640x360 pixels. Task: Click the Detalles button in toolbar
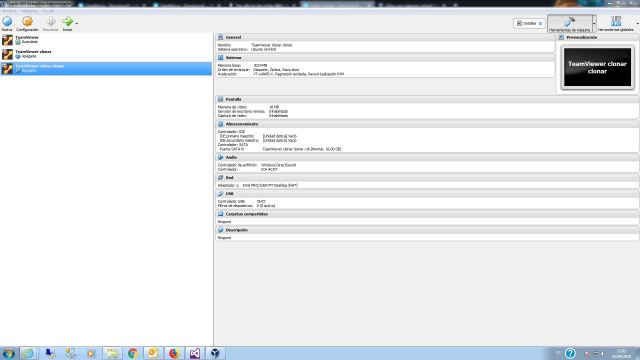click(x=529, y=23)
